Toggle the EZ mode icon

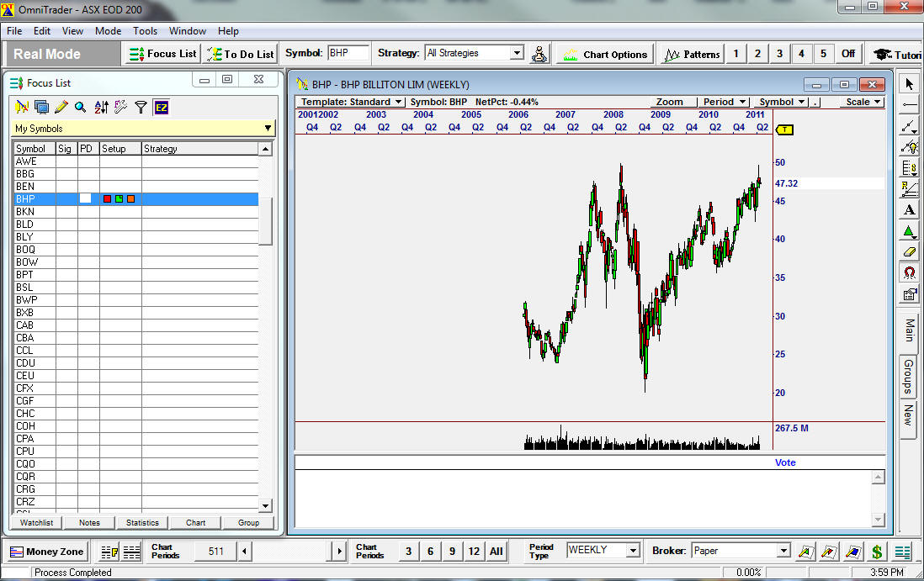click(x=161, y=107)
